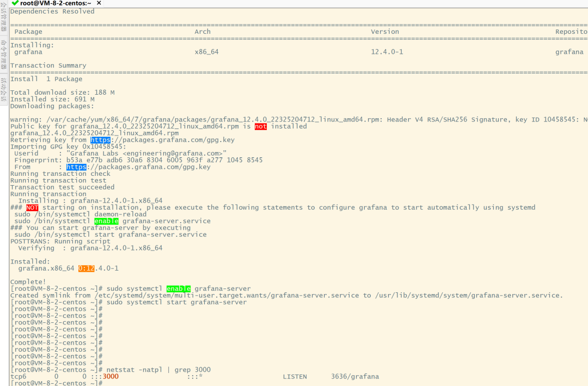Click the 'warning: /var/cache/yum' line
588x386 pixels.
(x=299, y=119)
